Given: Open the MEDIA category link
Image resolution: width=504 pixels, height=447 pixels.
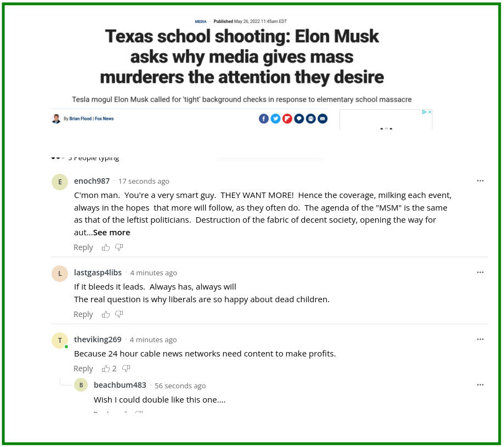Looking at the screenshot, I should tap(201, 21).
